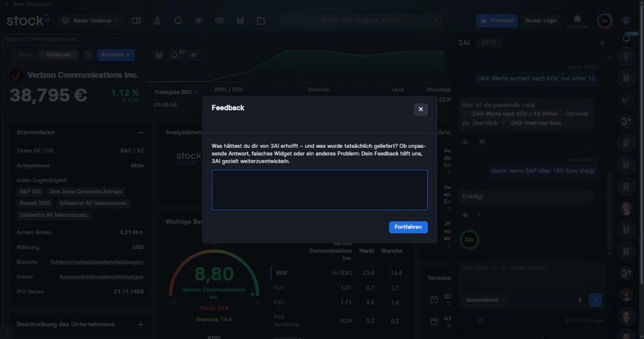The width and height of the screenshot is (644, 339).
Task: Open the DAX-Heatmap dazu link
Action: tap(533, 123)
